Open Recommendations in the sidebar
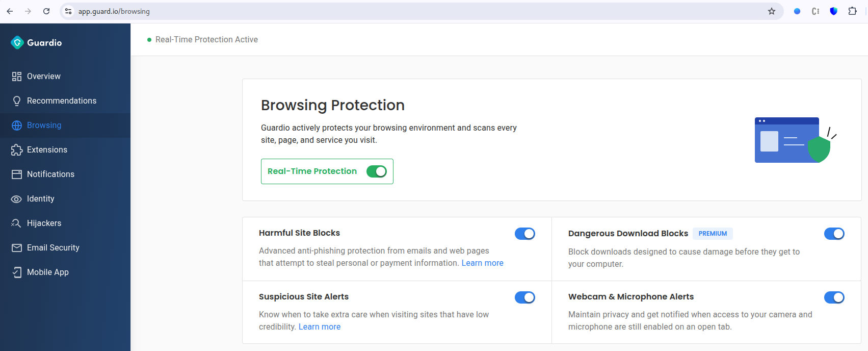The height and width of the screenshot is (351, 868). tap(65, 101)
